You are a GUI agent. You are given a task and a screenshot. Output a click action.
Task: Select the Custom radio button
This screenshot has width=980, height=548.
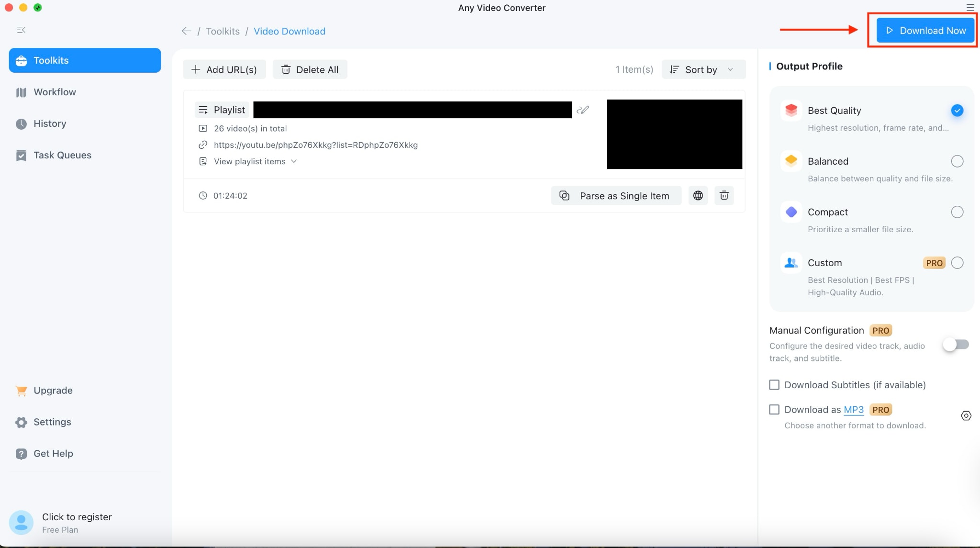tap(957, 263)
